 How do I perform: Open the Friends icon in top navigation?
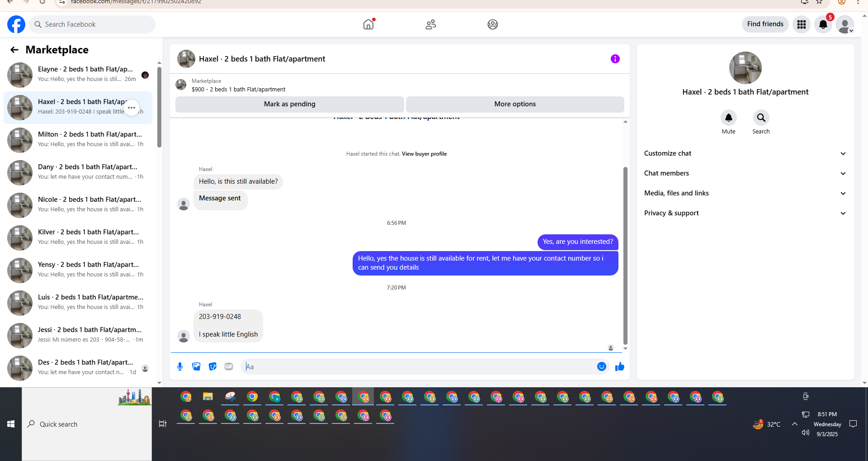pyautogui.click(x=431, y=24)
